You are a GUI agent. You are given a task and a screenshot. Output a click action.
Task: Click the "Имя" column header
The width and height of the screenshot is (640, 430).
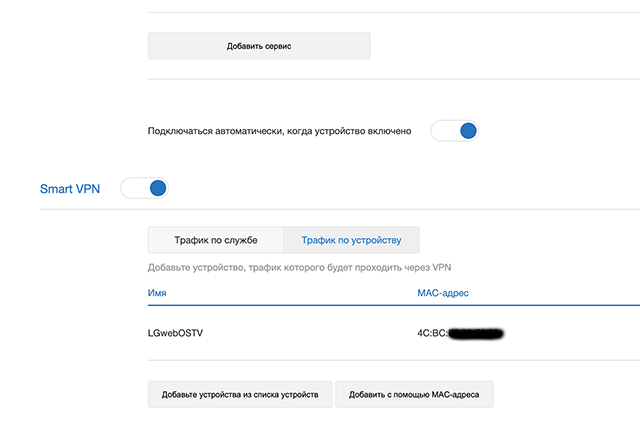point(157,293)
